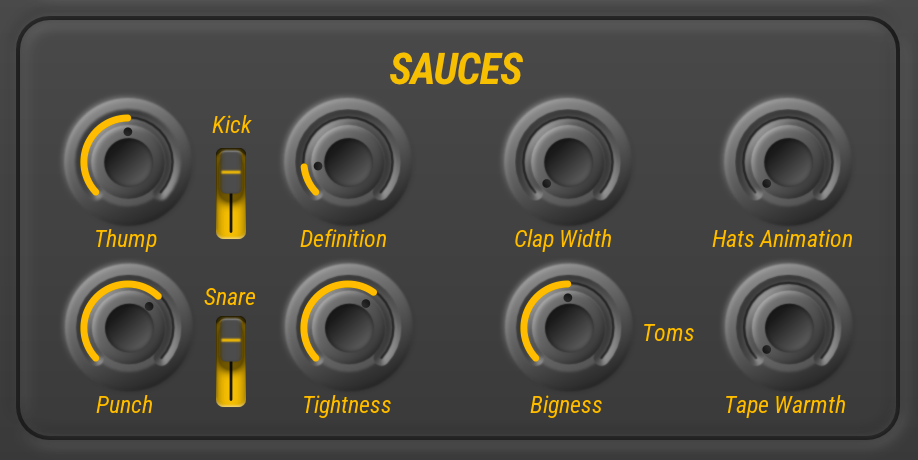Click the Kick label
This screenshot has height=460, width=918.
231,125
